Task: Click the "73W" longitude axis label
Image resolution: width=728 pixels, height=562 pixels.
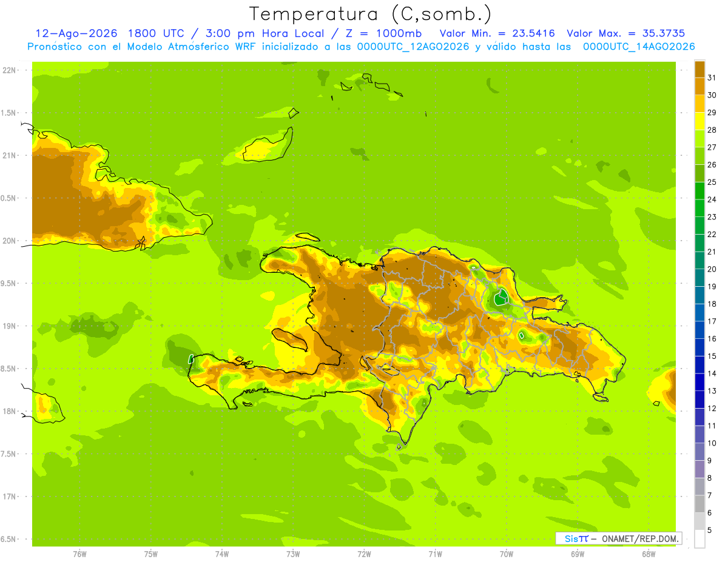Action: (293, 554)
